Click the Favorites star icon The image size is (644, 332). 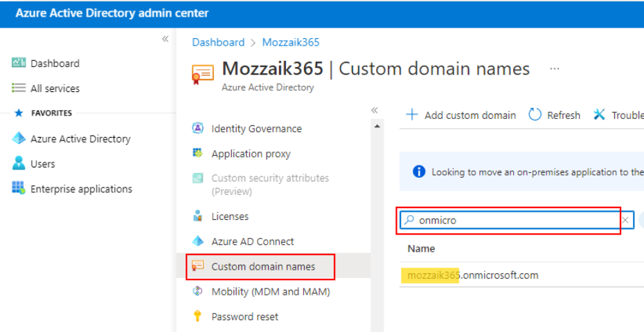point(19,113)
